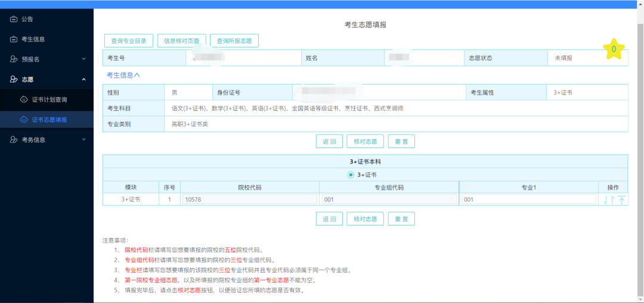Collapse the 志愿 submenu chevron
This screenshot has height=303, width=644.
tap(84, 79)
